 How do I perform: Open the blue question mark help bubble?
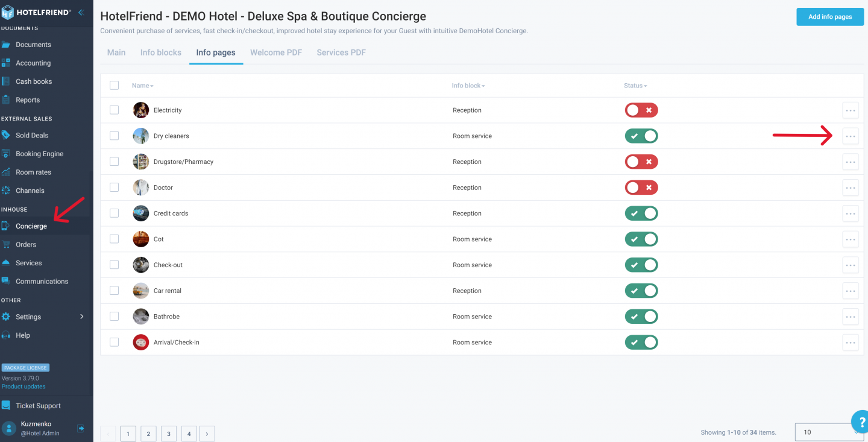pos(861,421)
